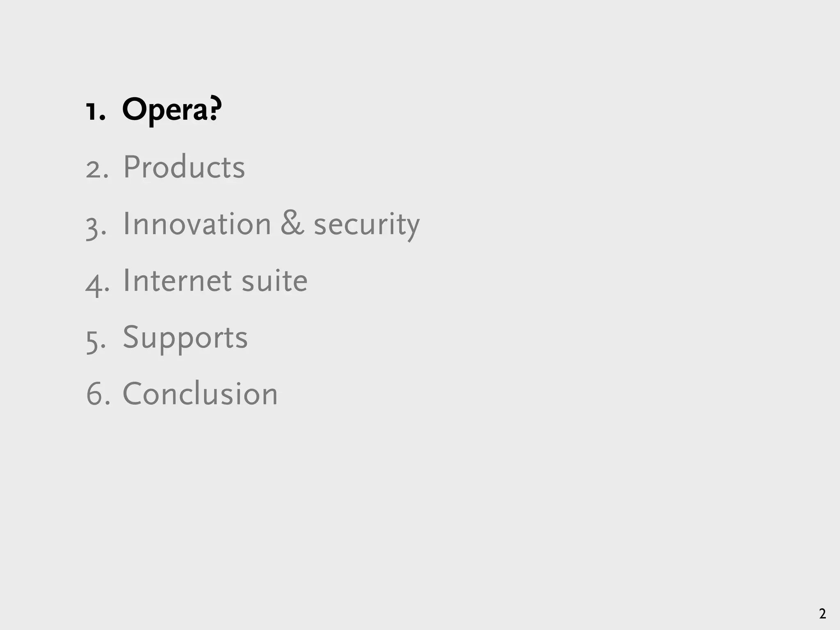This screenshot has width=840, height=630.
Task: Click the bold "Opera?" heading
Action: click(x=171, y=110)
